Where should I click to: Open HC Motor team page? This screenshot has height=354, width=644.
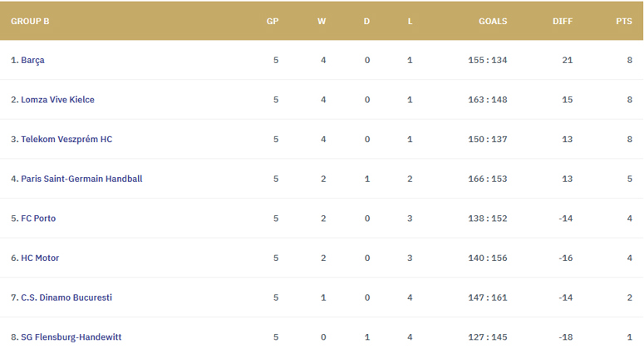coord(40,258)
